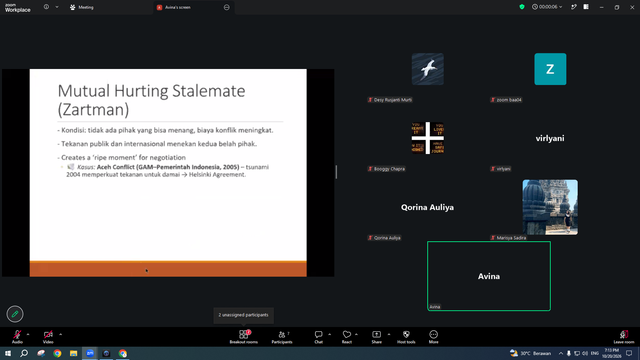Select Qorina Auliya participant tile

point(427,207)
